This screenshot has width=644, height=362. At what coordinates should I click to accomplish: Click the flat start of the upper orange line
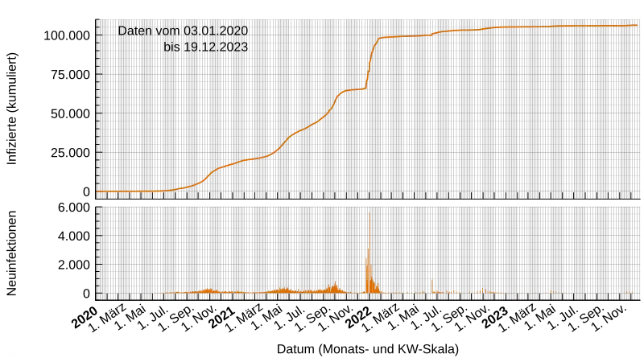click(x=121, y=191)
